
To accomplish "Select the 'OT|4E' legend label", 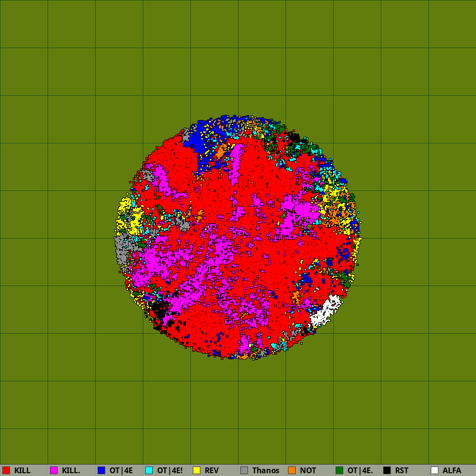I will (x=121, y=471).
